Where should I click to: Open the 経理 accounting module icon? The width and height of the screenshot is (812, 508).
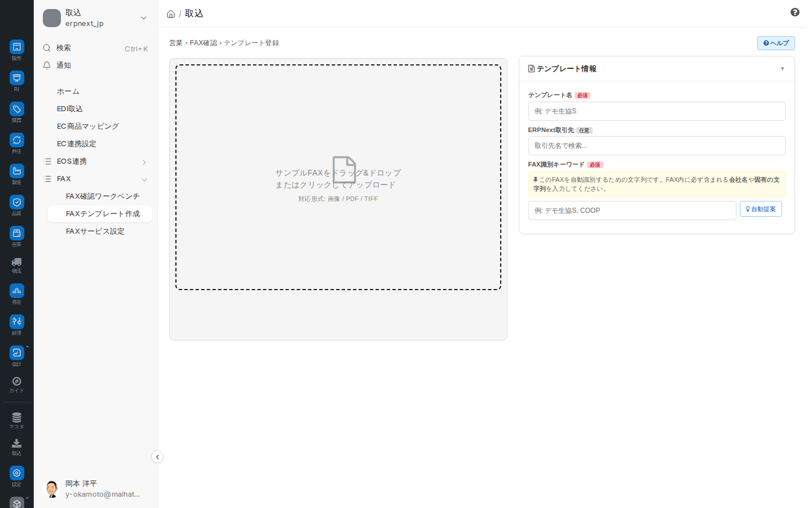point(17,321)
